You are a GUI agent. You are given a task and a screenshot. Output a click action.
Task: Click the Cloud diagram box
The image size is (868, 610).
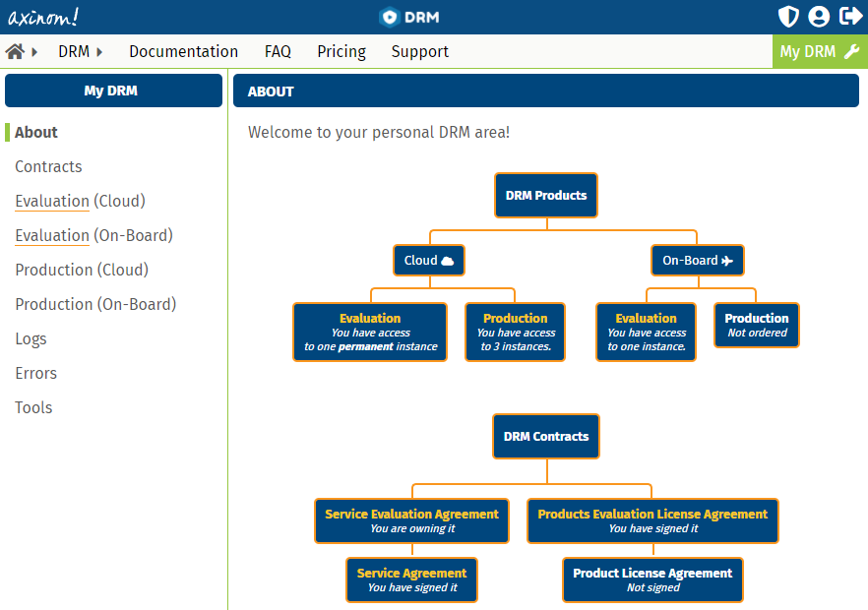pos(429,260)
